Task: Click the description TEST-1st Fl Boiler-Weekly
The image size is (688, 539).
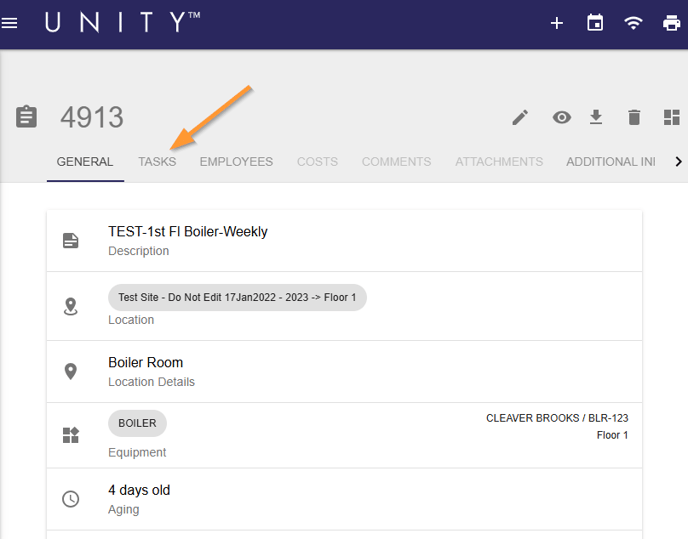Action: click(x=188, y=231)
